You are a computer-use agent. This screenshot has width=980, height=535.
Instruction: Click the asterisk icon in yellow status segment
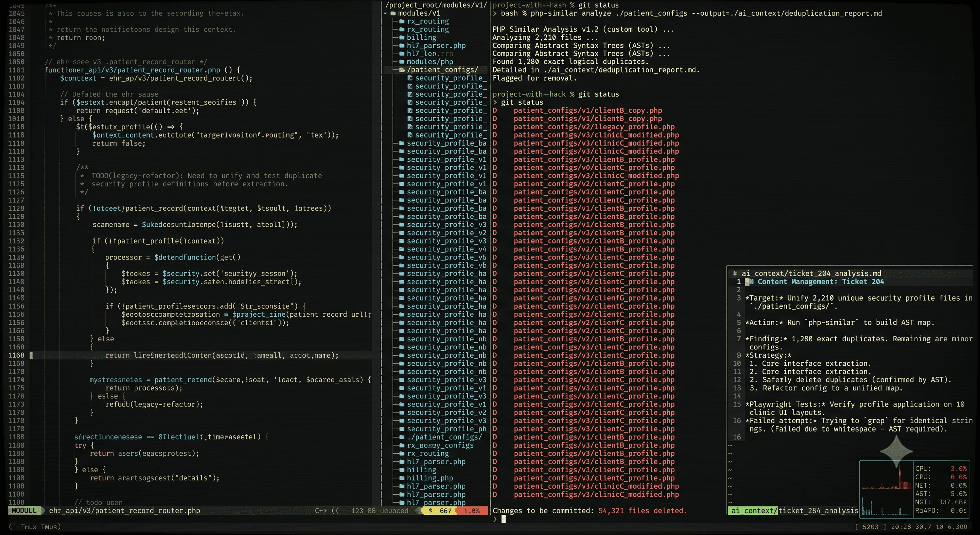(x=430, y=511)
